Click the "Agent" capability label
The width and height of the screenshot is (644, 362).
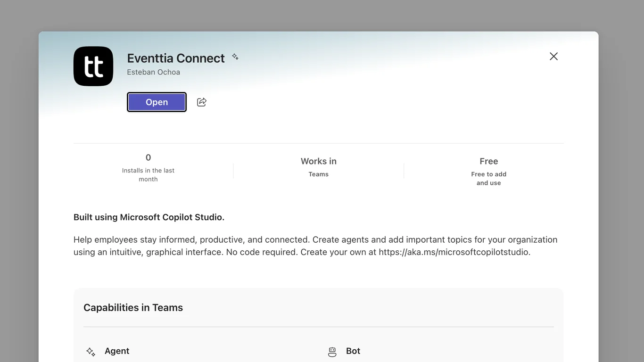117,351
